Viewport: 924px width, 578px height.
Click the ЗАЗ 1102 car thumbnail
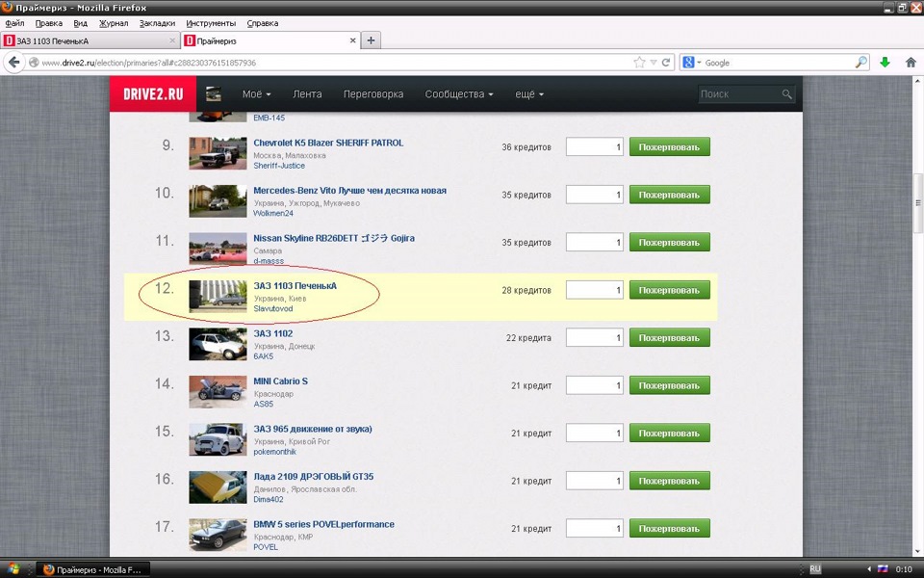pos(218,344)
